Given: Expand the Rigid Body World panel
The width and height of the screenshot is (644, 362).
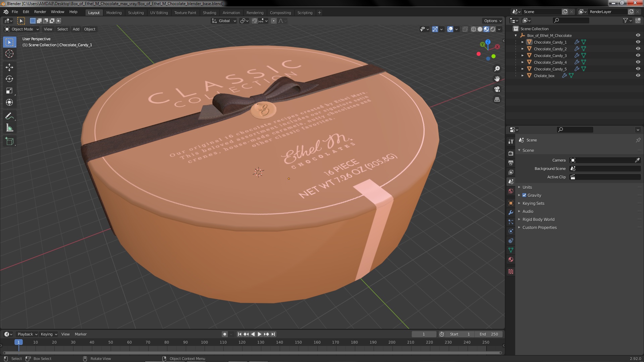Looking at the screenshot, I should coord(538,219).
